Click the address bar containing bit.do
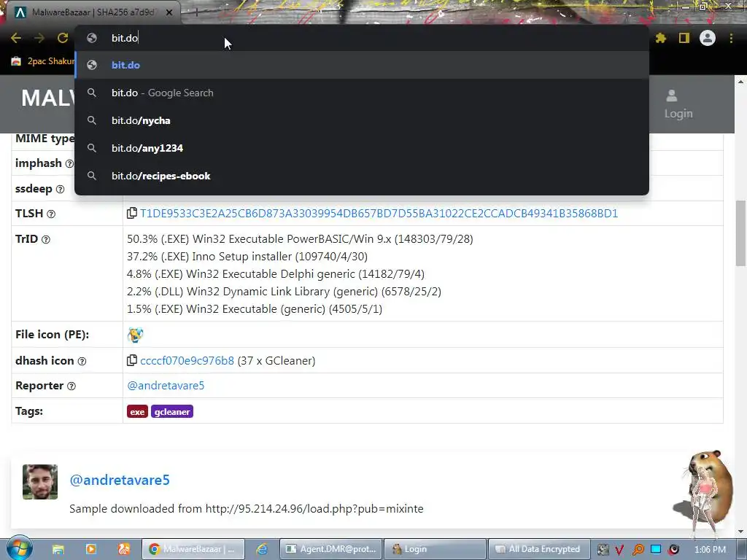The height and width of the screenshot is (560, 747). tap(362, 38)
